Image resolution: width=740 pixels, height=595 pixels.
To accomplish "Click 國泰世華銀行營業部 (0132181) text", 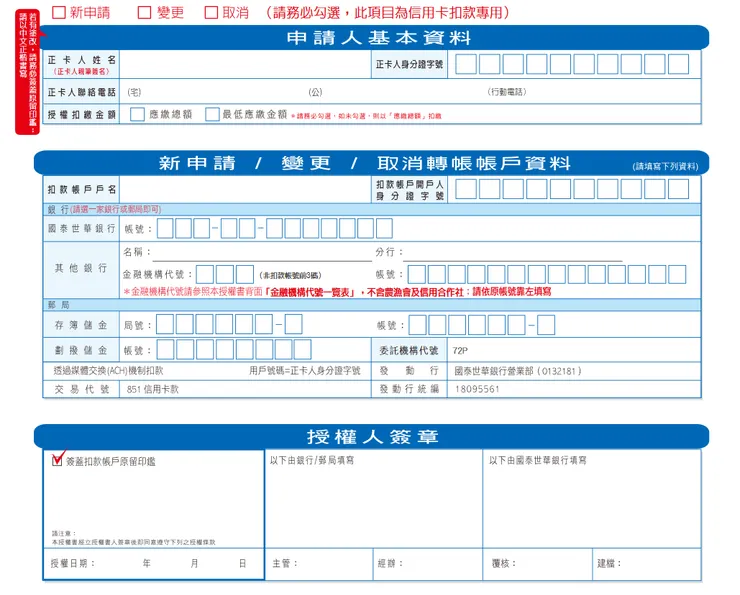I will (x=518, y=371).
